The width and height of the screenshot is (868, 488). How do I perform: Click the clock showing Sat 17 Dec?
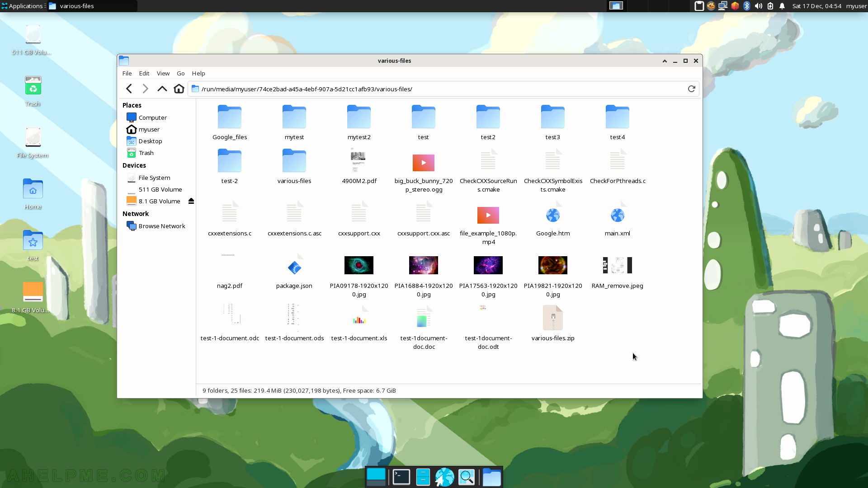(x=816, y=6)
